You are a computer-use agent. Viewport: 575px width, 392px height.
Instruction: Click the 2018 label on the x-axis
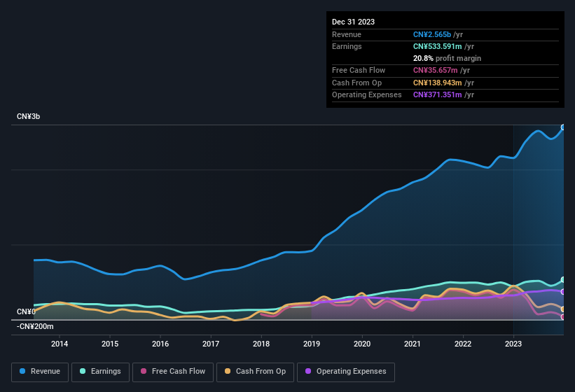(261, 344)
